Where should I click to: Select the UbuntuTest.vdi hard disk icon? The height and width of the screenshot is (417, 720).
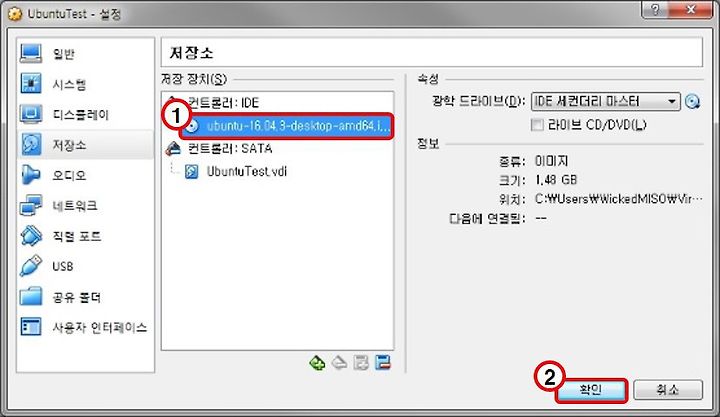coord(191,171)
